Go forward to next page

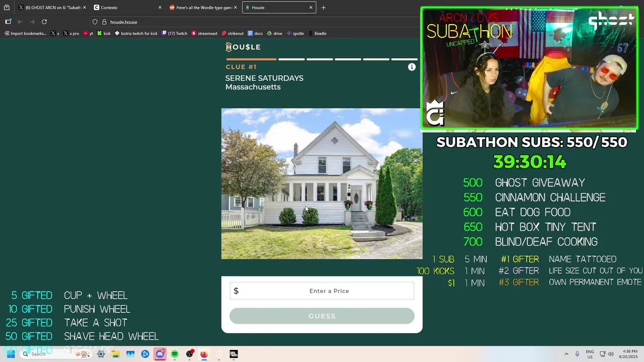[32, 22]
